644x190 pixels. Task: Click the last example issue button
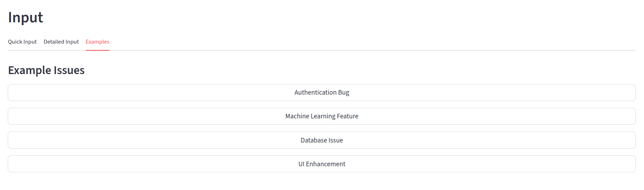click(322, 164)
